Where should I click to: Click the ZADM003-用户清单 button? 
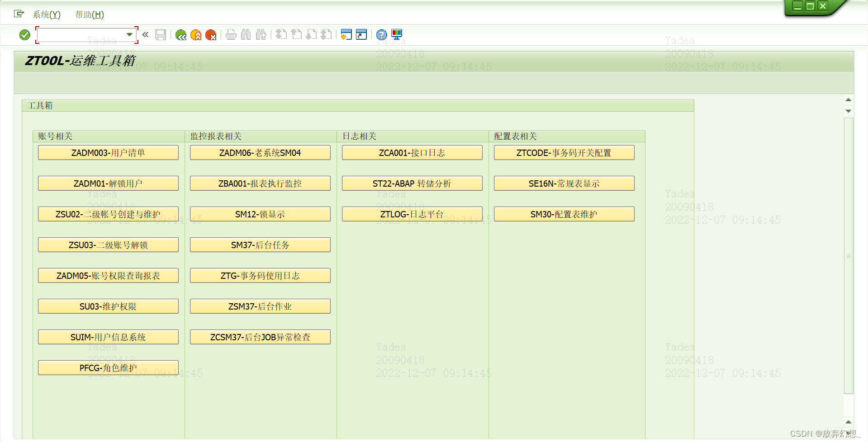(x=108, y=153)
